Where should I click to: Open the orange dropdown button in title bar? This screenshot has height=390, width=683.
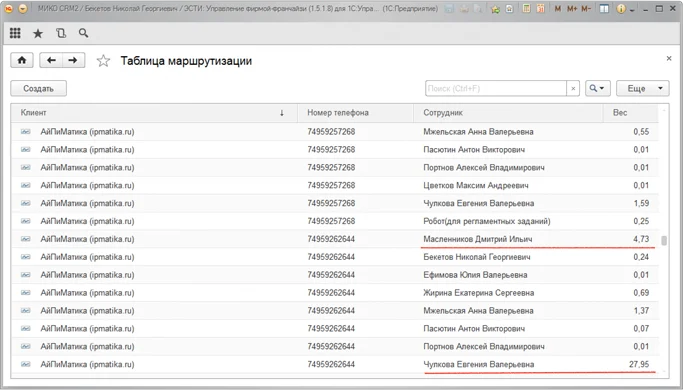[23, 9]
